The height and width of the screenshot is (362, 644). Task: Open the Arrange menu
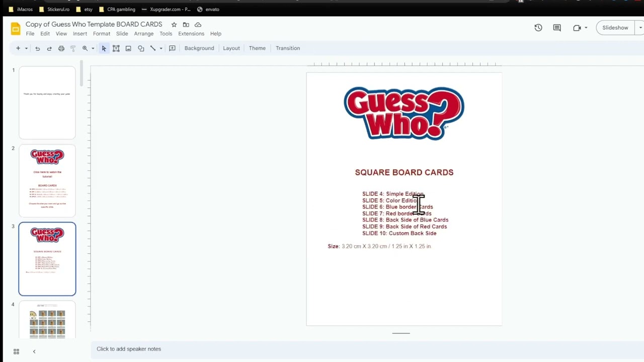point(144,34)
